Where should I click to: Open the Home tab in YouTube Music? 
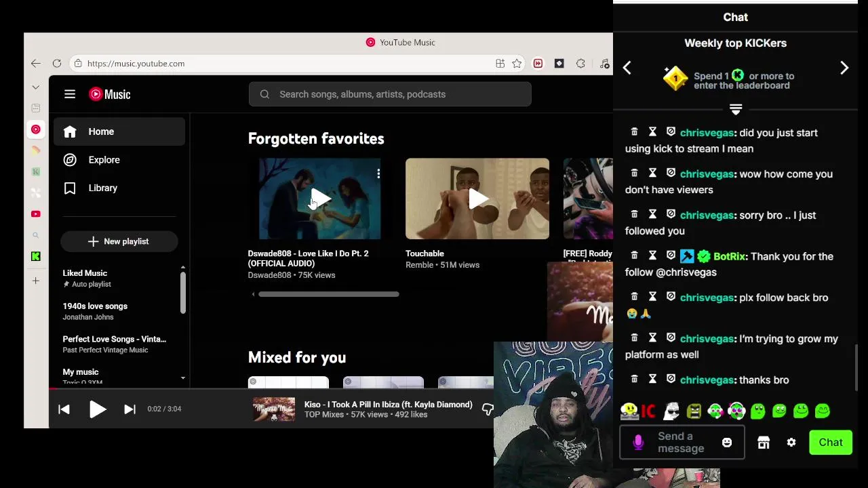pos(119,131)
